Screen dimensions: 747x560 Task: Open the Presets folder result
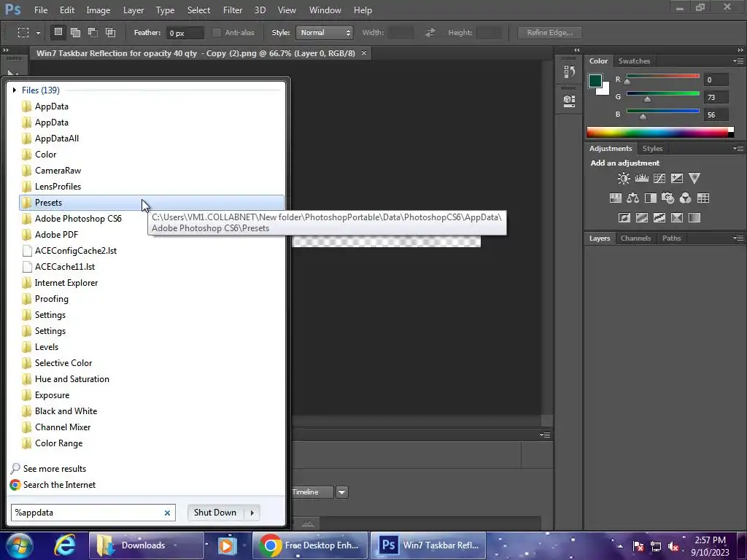[x=152, y=203]
